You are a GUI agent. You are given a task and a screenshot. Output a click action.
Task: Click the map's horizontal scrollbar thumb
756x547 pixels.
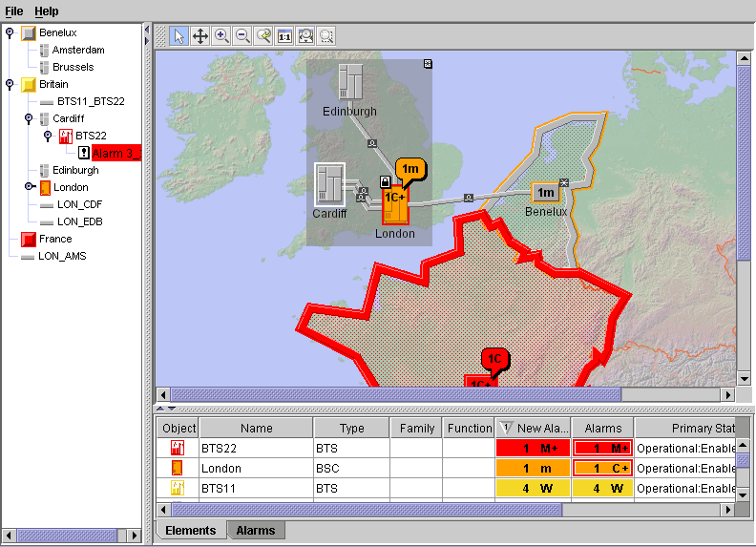point(395,394)
